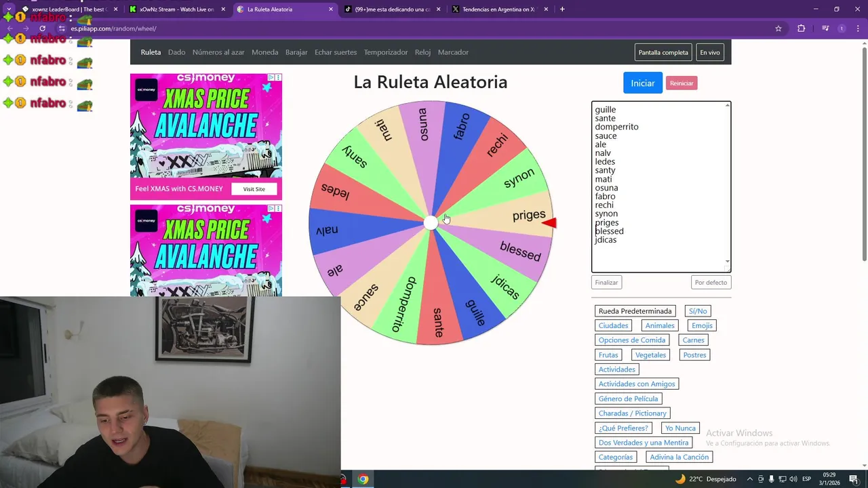Screen dimensions: 868x488
Task: Open Echar suertes in navbar
Action: coord(336,52)
